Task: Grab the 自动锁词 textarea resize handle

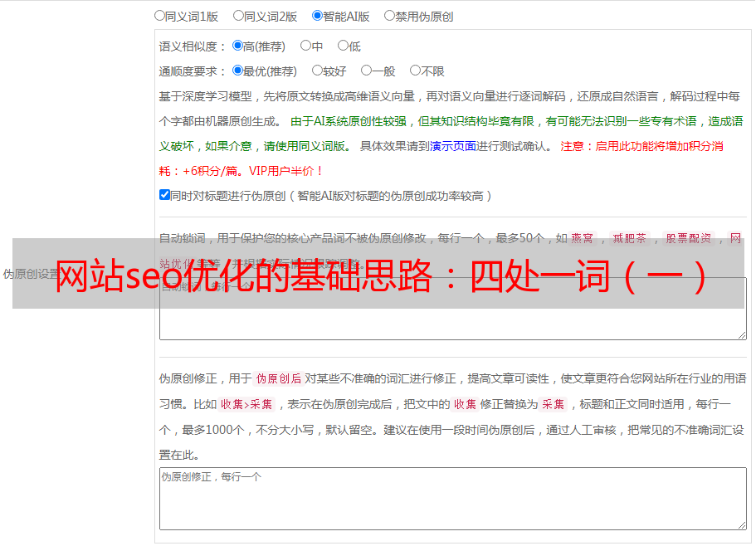Action: (x=742, y=335)
